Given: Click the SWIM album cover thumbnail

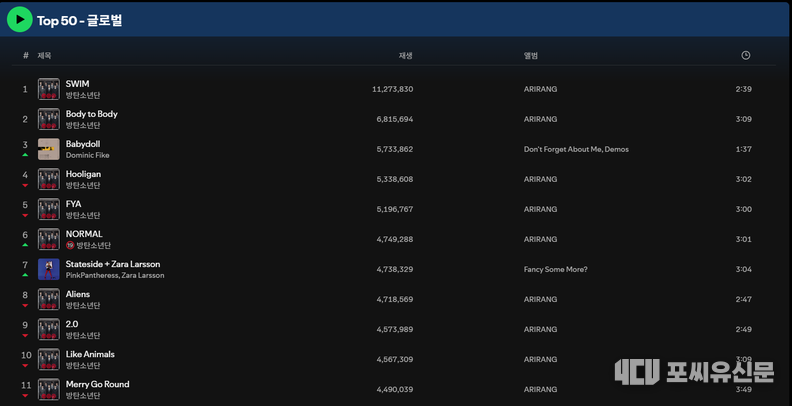Looking at the screenshot, I should coord(49,89).
